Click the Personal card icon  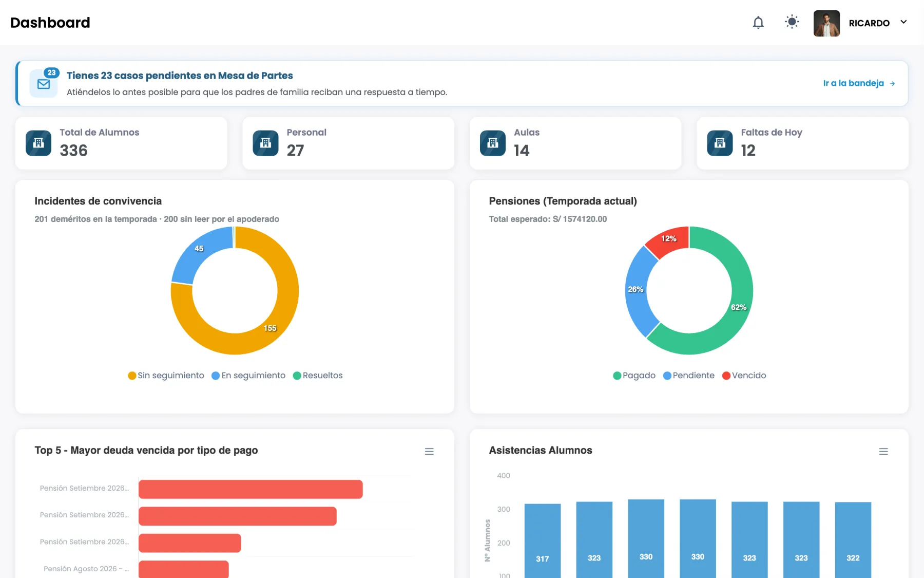point(265,143)
